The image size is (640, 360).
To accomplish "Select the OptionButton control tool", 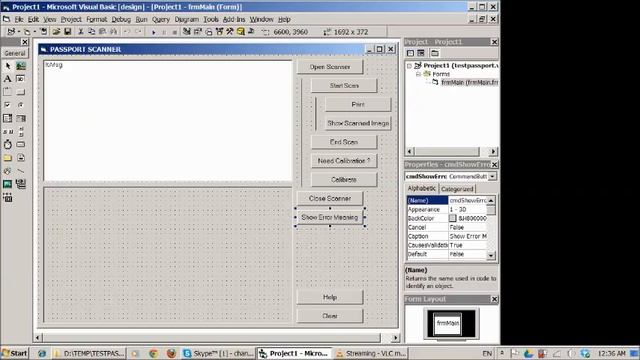I will coord(21,105).
